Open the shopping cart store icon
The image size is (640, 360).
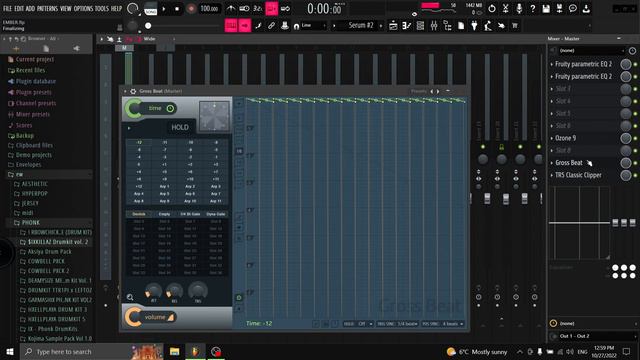coord(515,26)
